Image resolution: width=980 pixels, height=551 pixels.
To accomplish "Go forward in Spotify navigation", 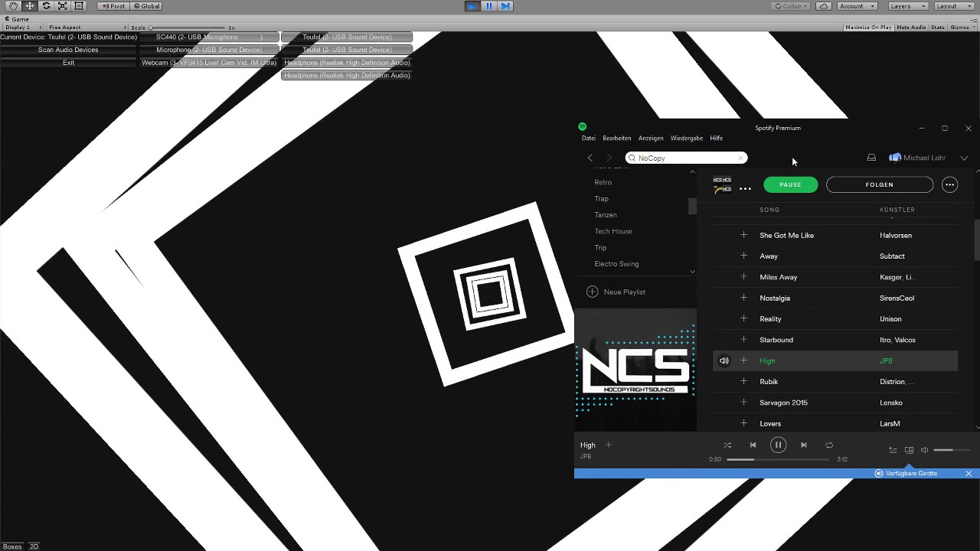I will pos(609,158).
